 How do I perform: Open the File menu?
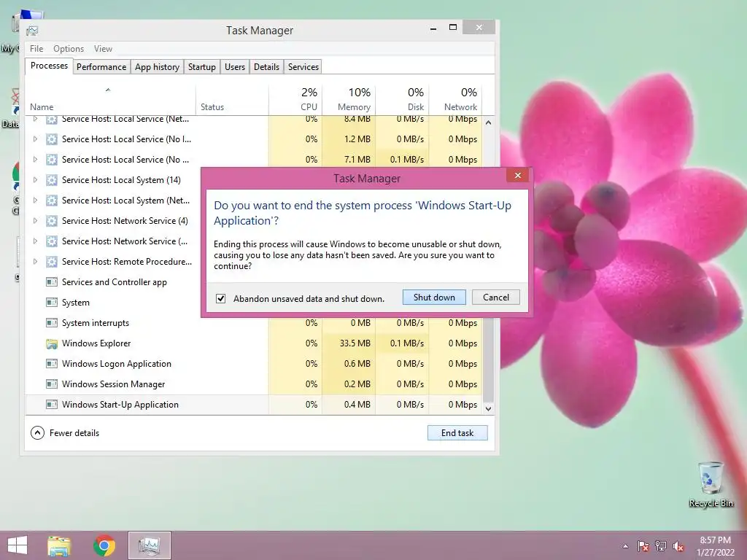(36, 49)
